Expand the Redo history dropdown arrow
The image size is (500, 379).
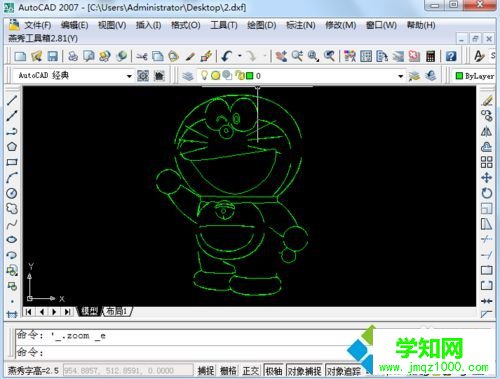click(265, 56)
